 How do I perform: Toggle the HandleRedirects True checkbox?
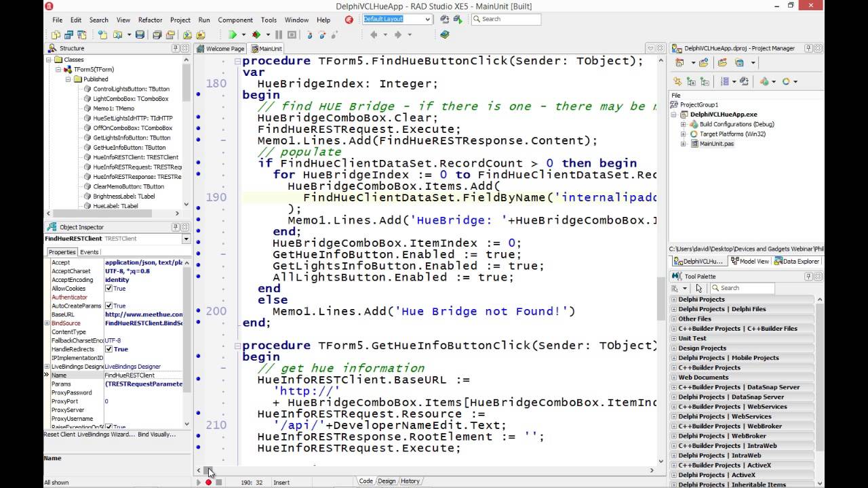108,349
